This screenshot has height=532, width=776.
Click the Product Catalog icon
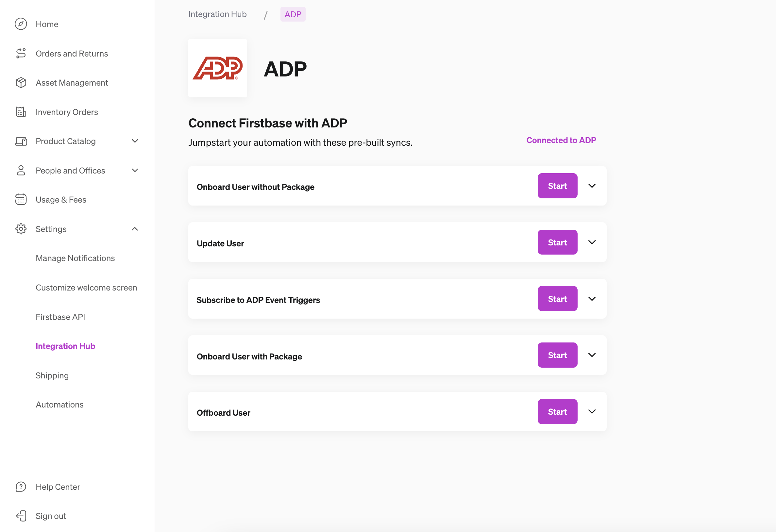click(21, 141)
